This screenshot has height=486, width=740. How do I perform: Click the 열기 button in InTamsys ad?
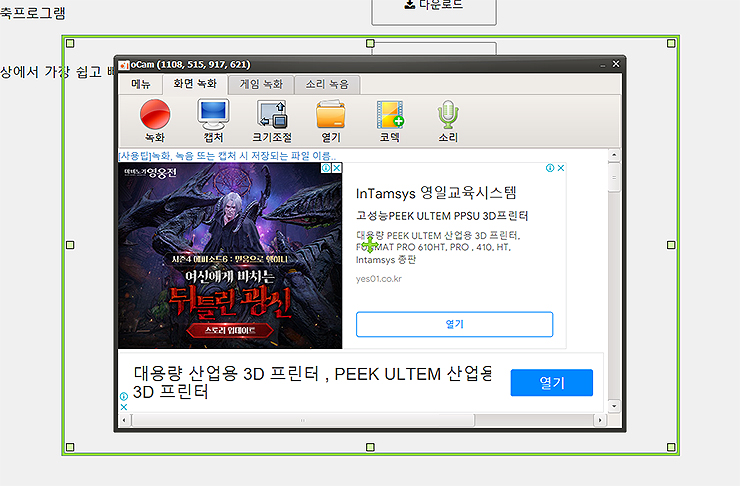pyautogui.click(x=454, y=324)
